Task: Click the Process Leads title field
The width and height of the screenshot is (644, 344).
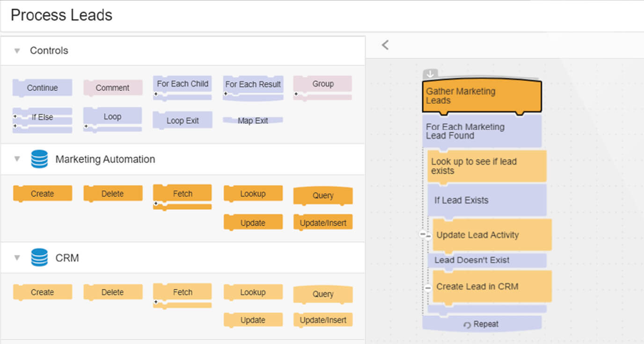Action: (322, 15)
